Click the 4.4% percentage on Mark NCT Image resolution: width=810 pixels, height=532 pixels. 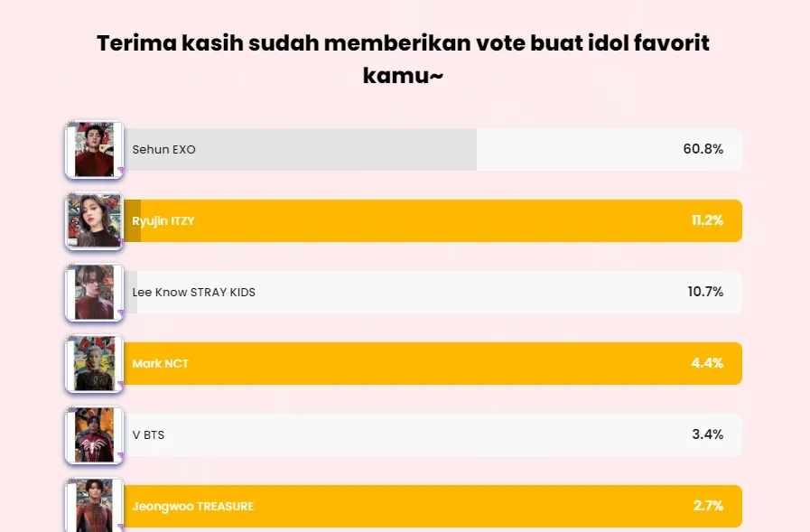click(x=707, y=362)
